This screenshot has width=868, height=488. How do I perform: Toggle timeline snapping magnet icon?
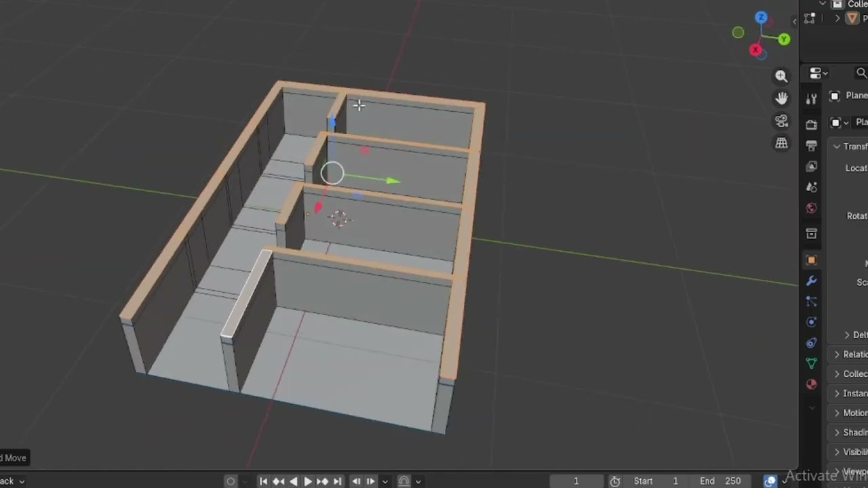pyautogui.click(x=403, y=481)
